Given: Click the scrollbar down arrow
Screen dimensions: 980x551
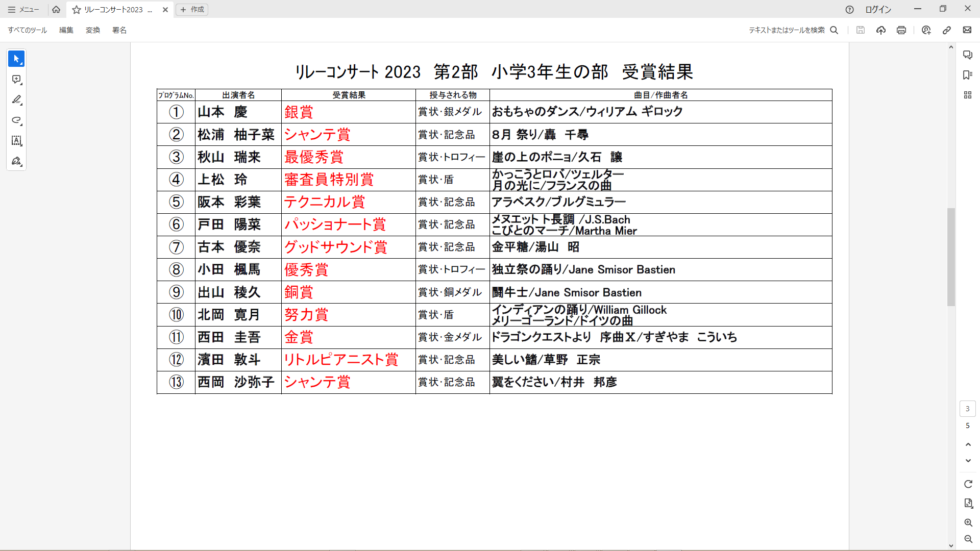Looking at the screenshot, I should click(x=951, y=545).
